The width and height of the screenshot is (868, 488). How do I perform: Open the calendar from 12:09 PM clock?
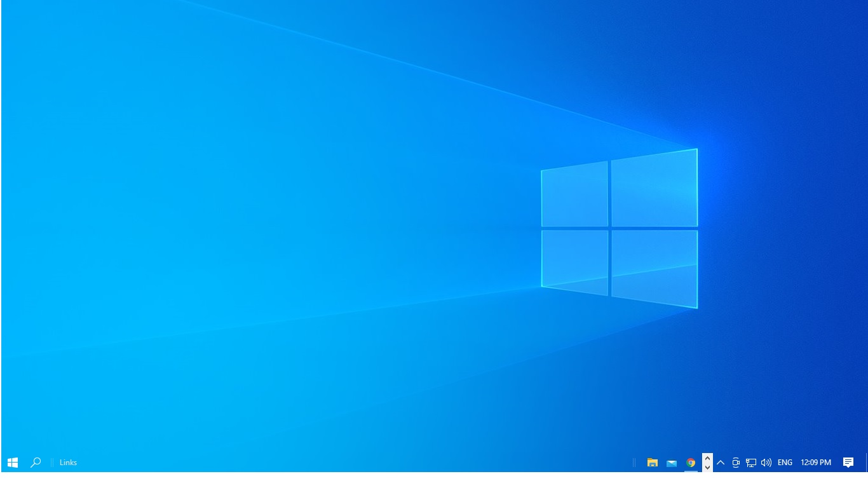click(816, 463)
